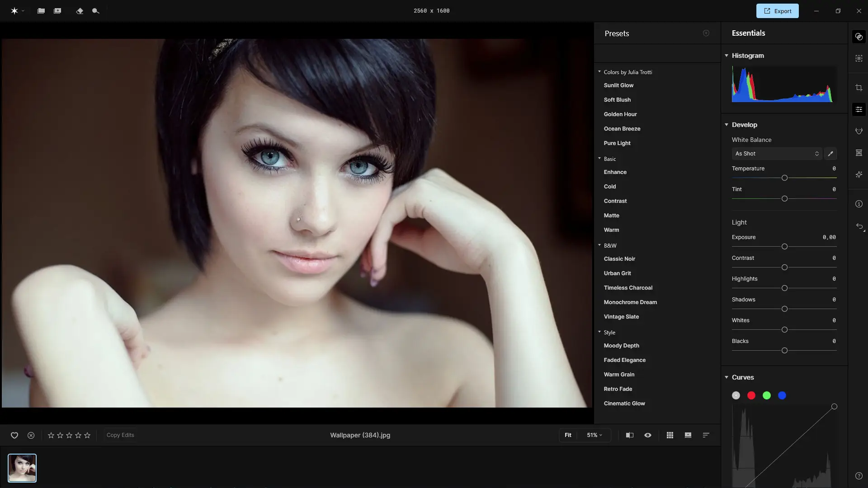Image resolution: width=868 pixels, height=488 pixels.
Task: Click the reject photo X icon
Action: [x=31, y=435]
